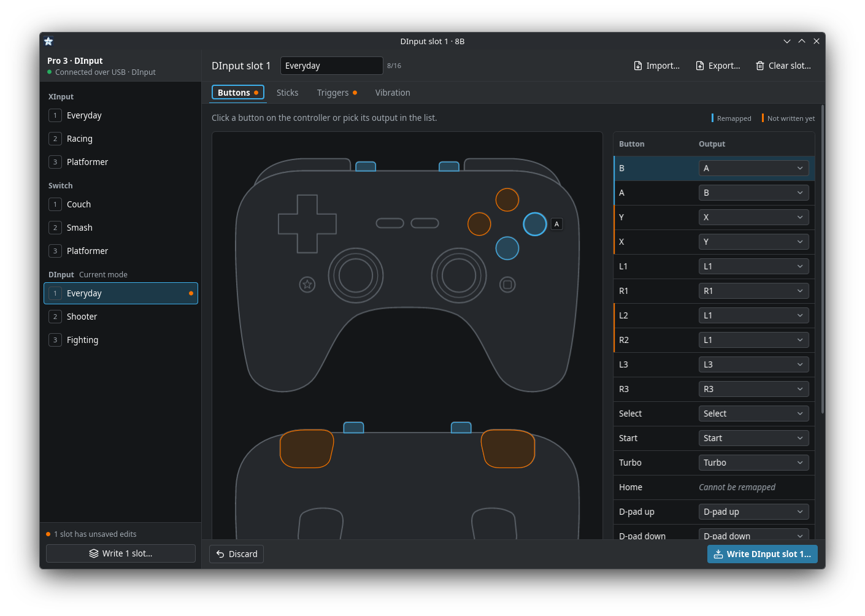Switch to the Sticks tab
This screenshot has height=616, width=865.
tap(287, 93)
